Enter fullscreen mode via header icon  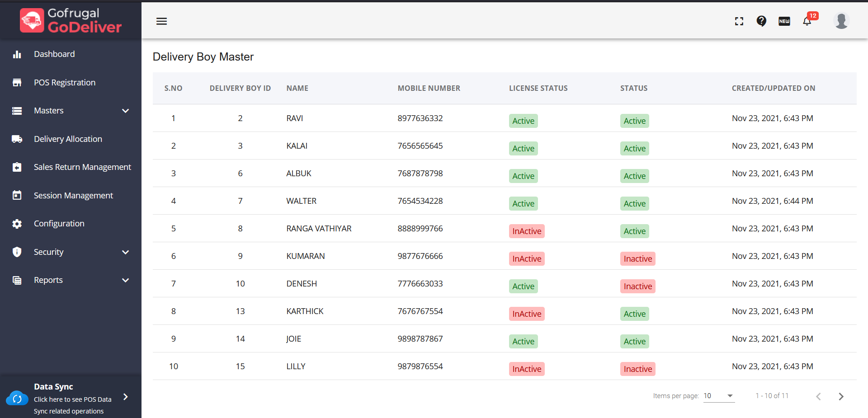coord(739,21)
